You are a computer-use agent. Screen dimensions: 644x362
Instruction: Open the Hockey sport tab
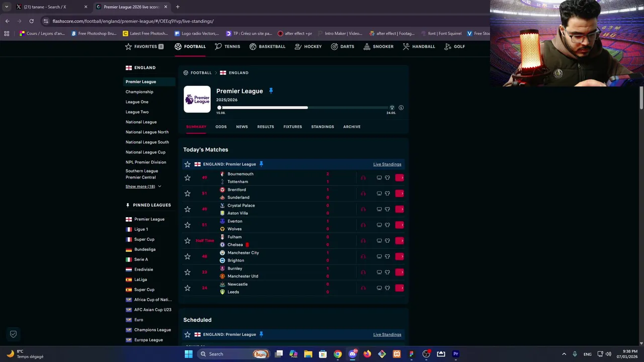[x=308, y=46]
